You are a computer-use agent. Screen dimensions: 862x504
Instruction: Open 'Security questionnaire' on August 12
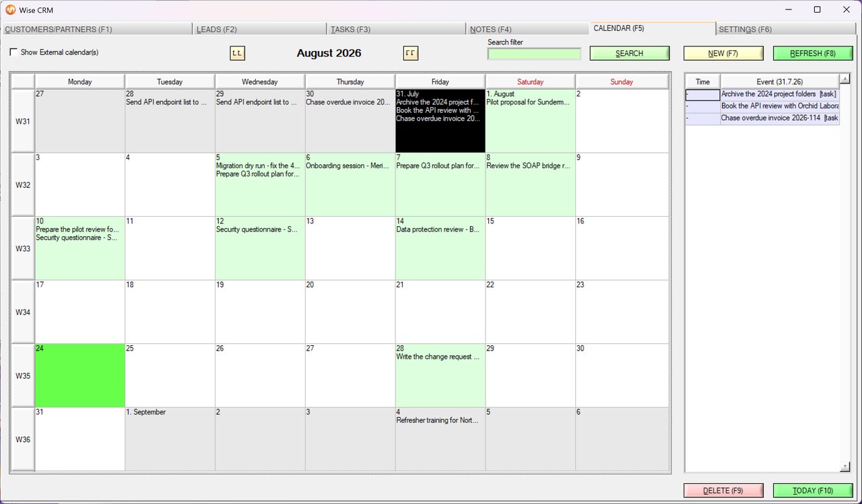click(x=257, y=229)
